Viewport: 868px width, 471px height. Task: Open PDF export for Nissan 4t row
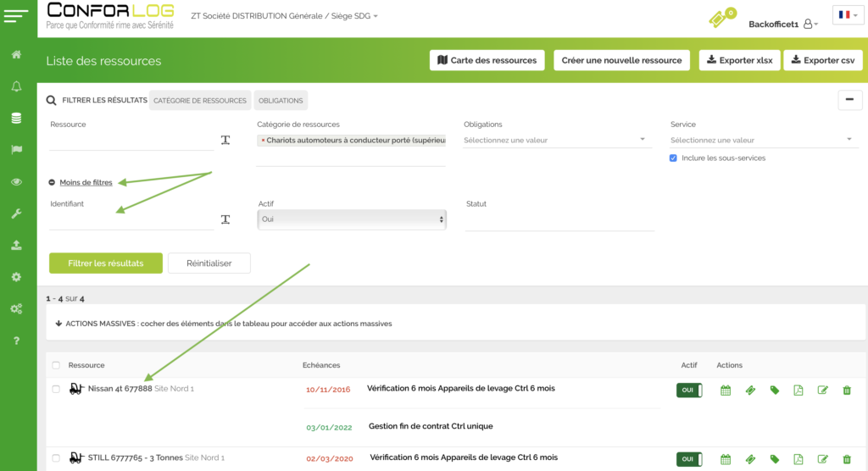(x=798, y=390)
